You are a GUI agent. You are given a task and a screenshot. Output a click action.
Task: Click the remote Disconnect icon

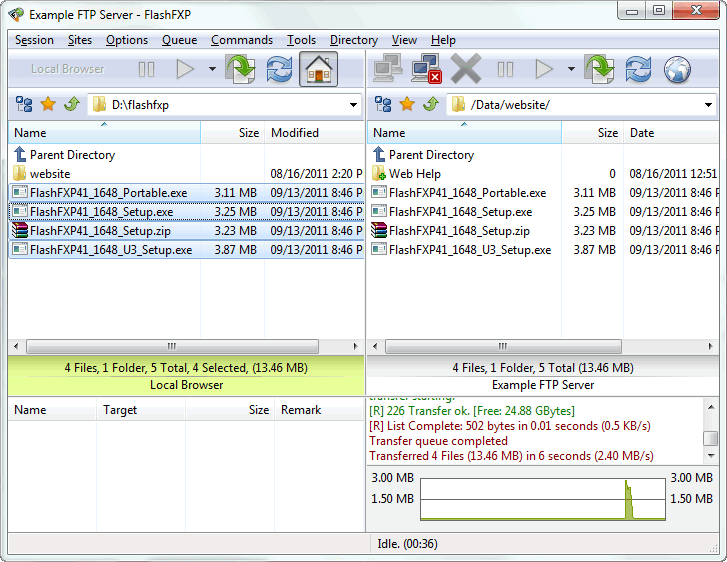coord(427,69)
